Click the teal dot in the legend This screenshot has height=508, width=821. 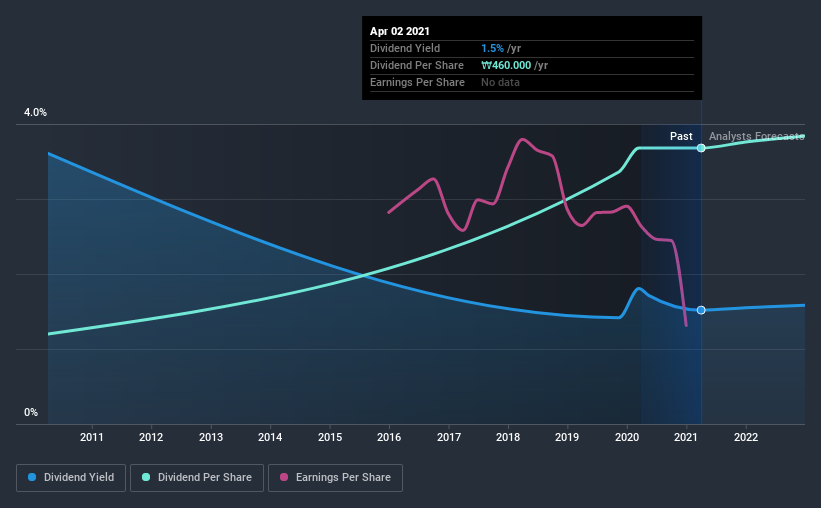(146, 478)
